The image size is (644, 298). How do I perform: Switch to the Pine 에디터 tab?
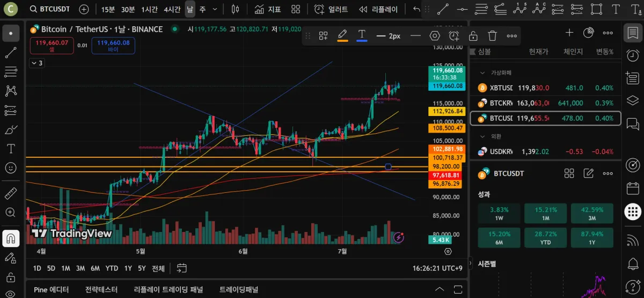click(x=52, y=289)
